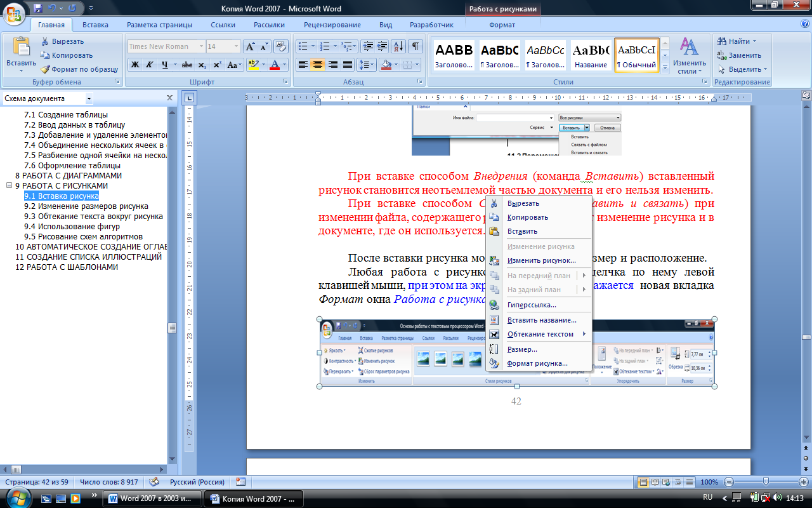This screenshot has height=508, width=812.
Task: Click the zoom slider handle
Action: click(x=766, y=482)
